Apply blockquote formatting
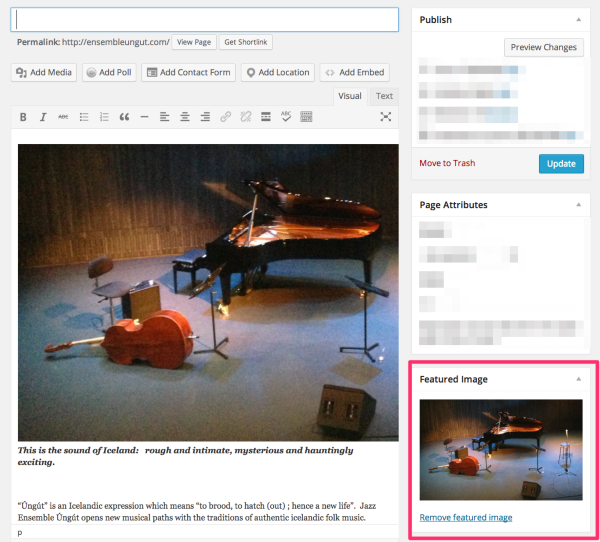 124,117
